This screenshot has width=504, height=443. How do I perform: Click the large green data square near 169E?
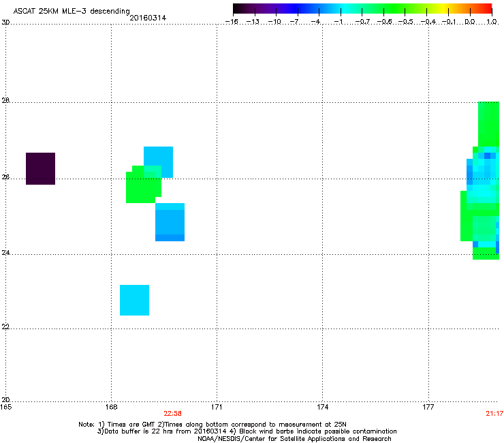pos(142,187)
